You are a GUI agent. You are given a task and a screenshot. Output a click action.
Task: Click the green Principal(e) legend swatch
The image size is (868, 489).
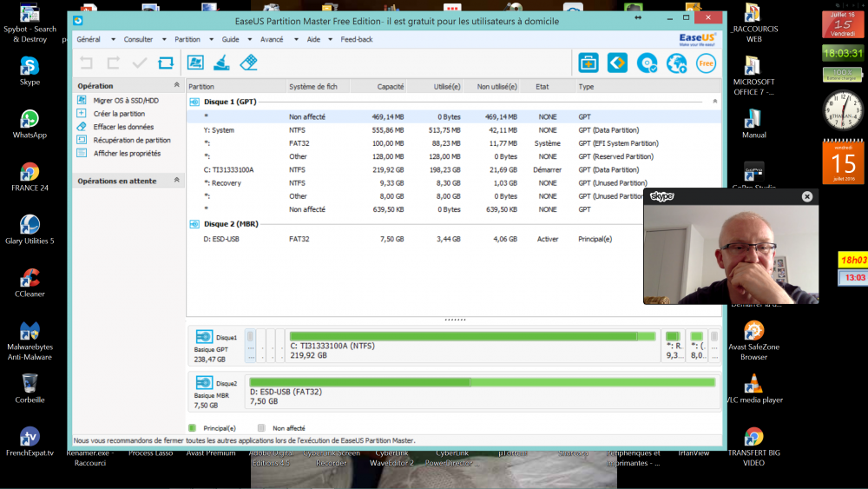click(192, 428)
